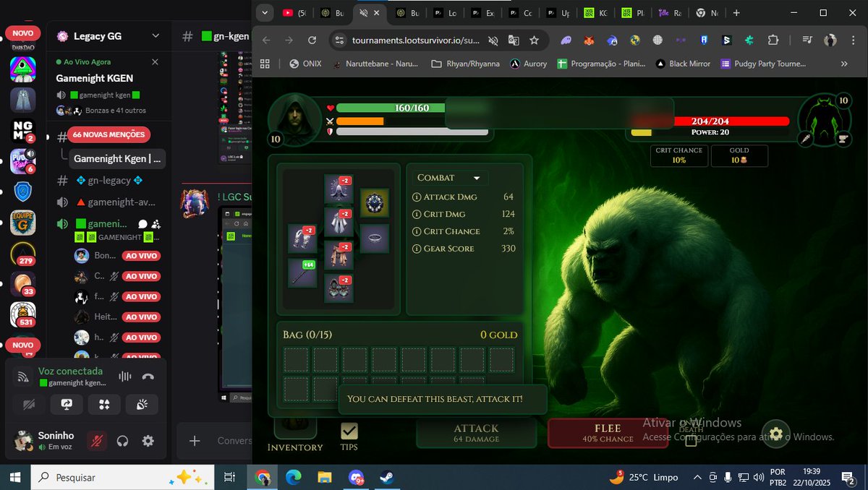Click the beast red health bar 204/204
Viewport: 868px width, 490px height.
point(710,121)
